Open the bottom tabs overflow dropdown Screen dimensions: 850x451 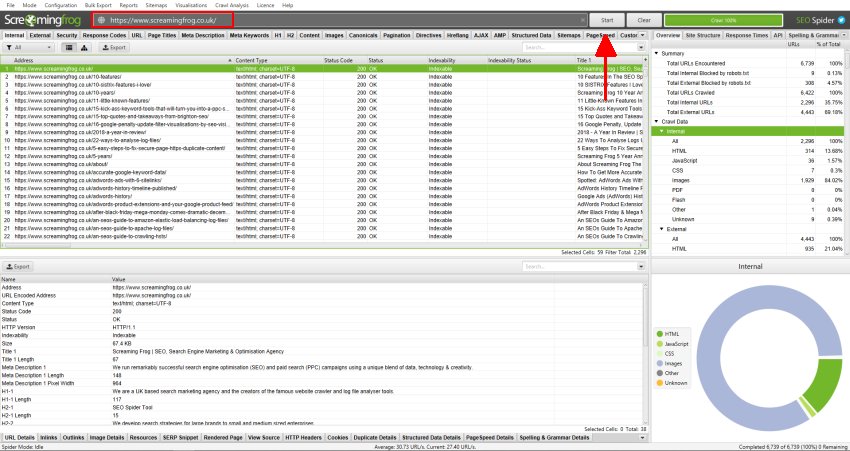tap(643, 437)
